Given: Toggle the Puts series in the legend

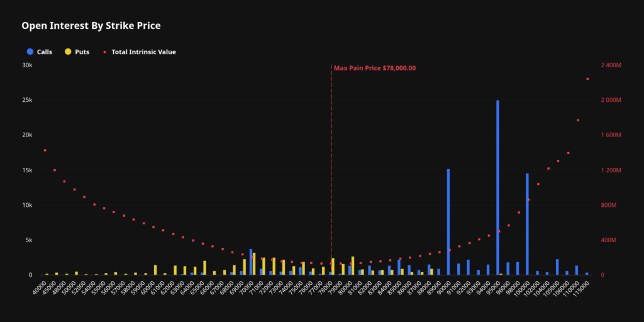Looking at the screenshot, I should click(x=77, y=52).
